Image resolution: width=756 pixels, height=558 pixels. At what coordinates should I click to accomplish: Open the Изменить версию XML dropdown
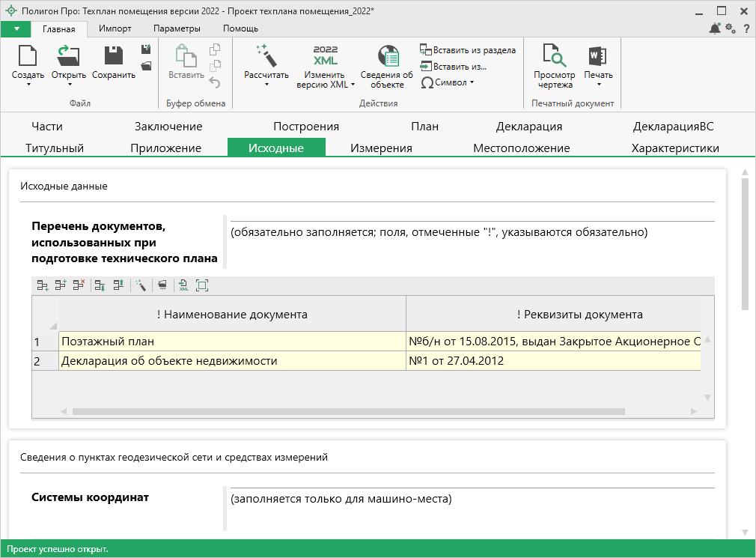pos(326,79)
